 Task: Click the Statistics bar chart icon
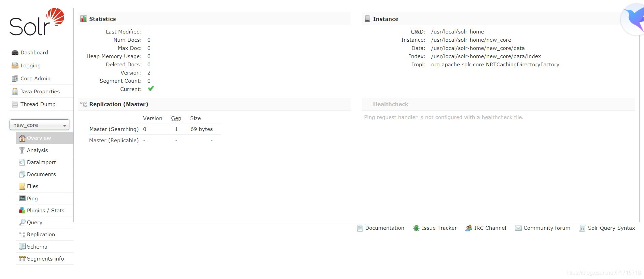84,19
